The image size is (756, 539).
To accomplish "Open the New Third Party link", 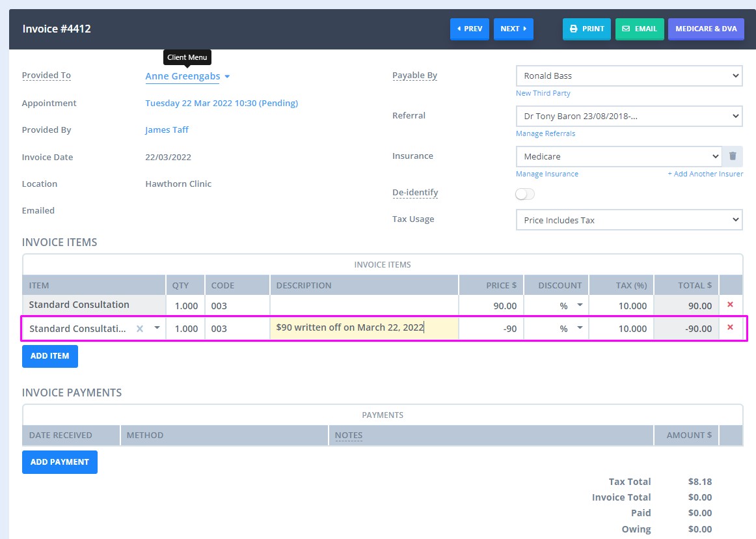I will tap(543, 93).
